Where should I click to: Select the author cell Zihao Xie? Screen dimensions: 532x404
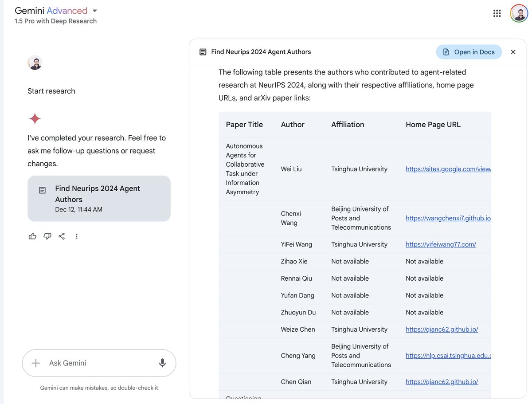(294, 262)
